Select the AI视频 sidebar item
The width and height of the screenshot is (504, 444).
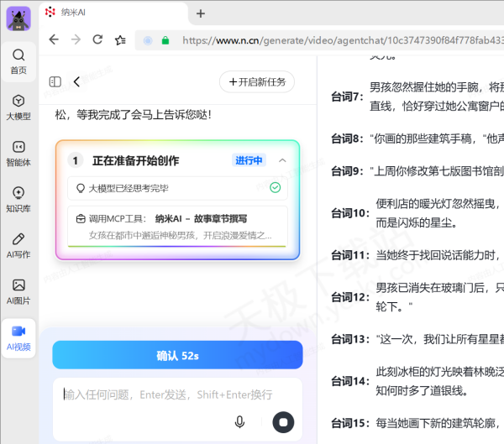(18, 337)
